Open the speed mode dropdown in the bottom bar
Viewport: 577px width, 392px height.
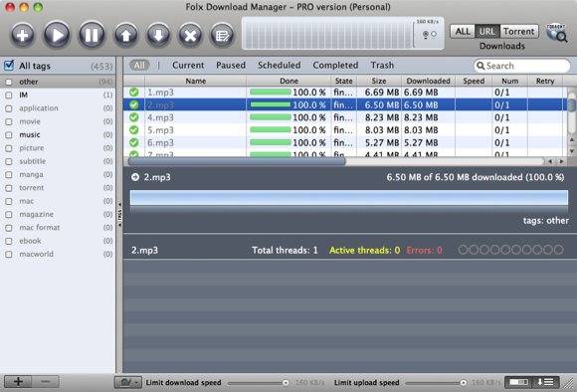pos(127,382)
